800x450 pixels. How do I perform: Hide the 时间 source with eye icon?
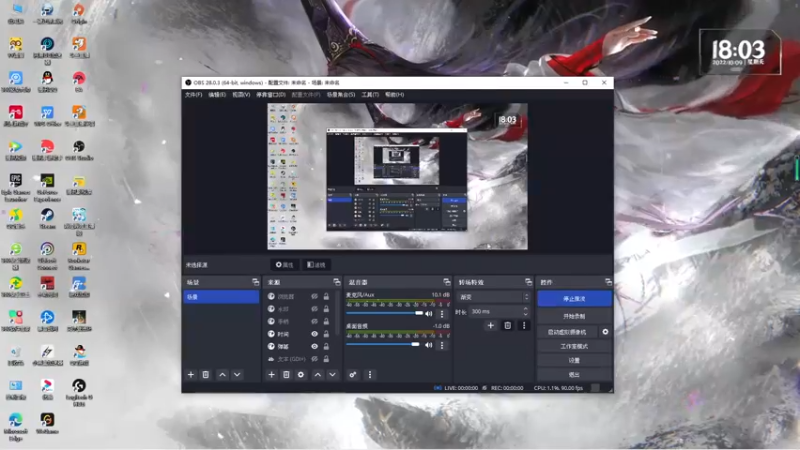314,334
